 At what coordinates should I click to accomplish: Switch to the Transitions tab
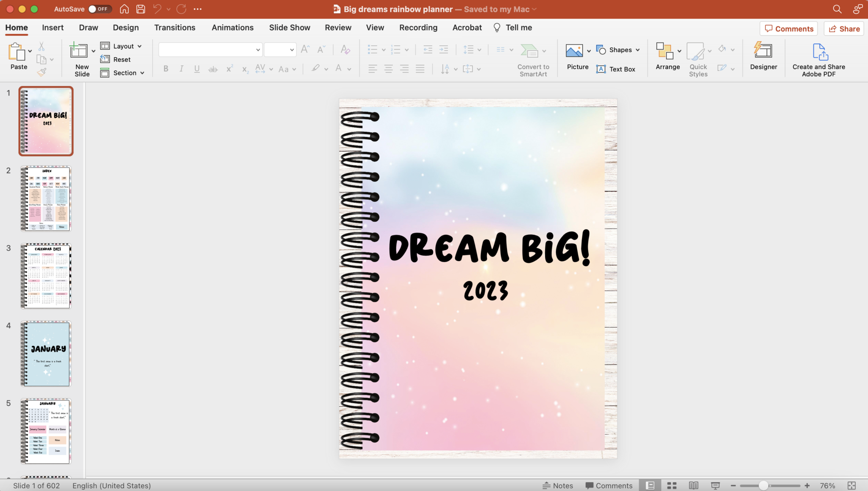tap(175, 27)
